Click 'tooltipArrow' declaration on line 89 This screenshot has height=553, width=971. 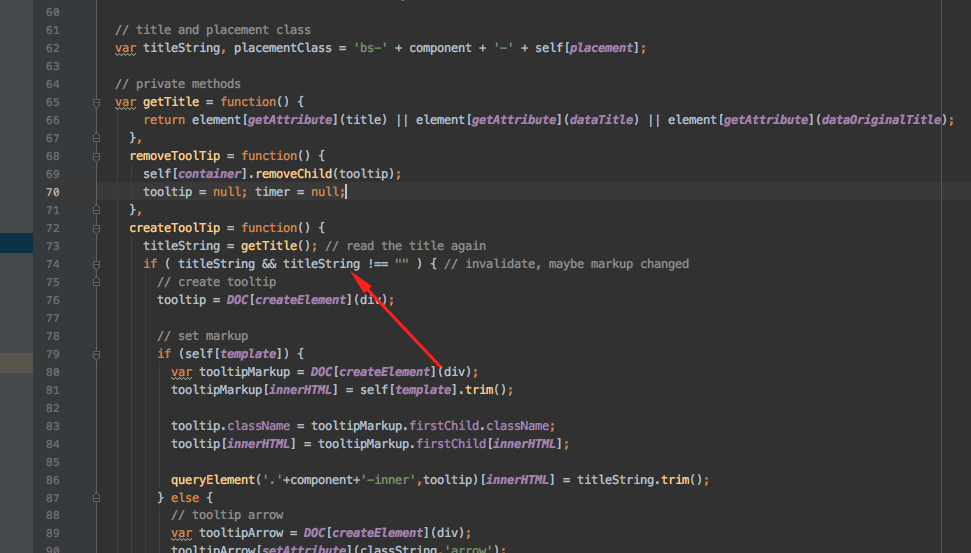click(241, 533)
